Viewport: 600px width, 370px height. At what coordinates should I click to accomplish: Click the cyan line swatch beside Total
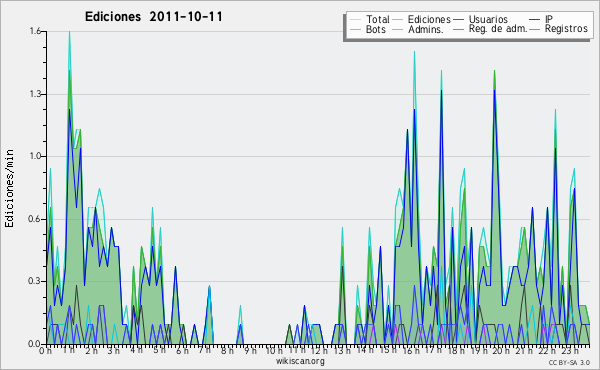[x=355, y=20]
